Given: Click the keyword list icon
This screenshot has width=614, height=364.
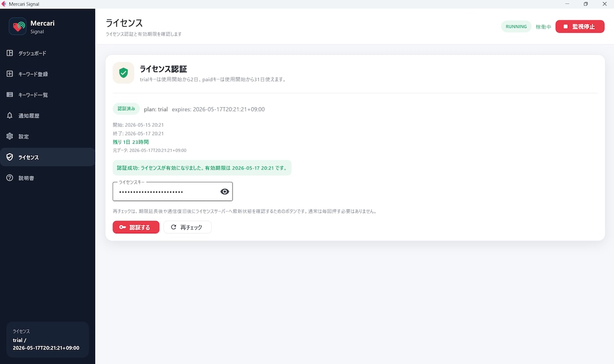Looking at the screenshot, I should pyautogui.click(x=10, y=95).
